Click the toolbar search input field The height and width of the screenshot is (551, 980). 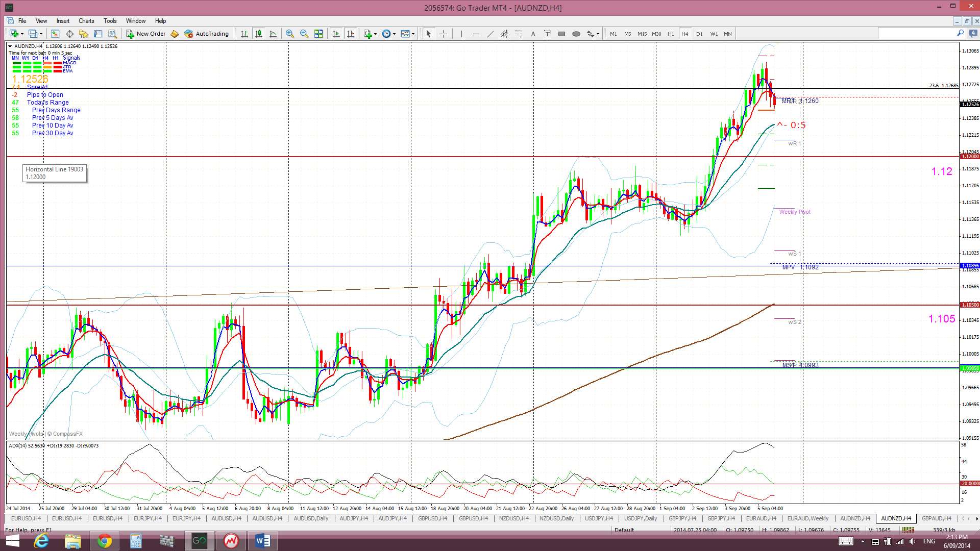click(917, 34)
